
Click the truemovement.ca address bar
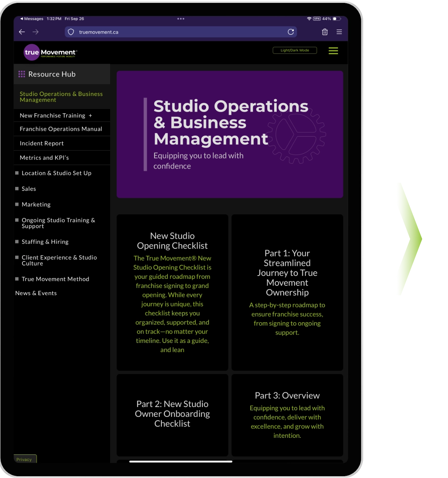(x=181, y=32)
